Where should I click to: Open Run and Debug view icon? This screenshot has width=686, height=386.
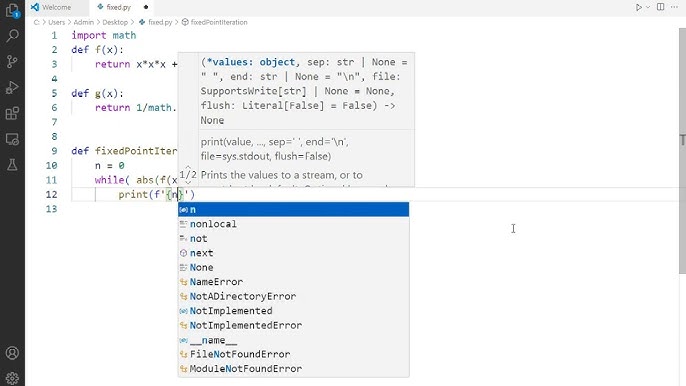point(12,88)
